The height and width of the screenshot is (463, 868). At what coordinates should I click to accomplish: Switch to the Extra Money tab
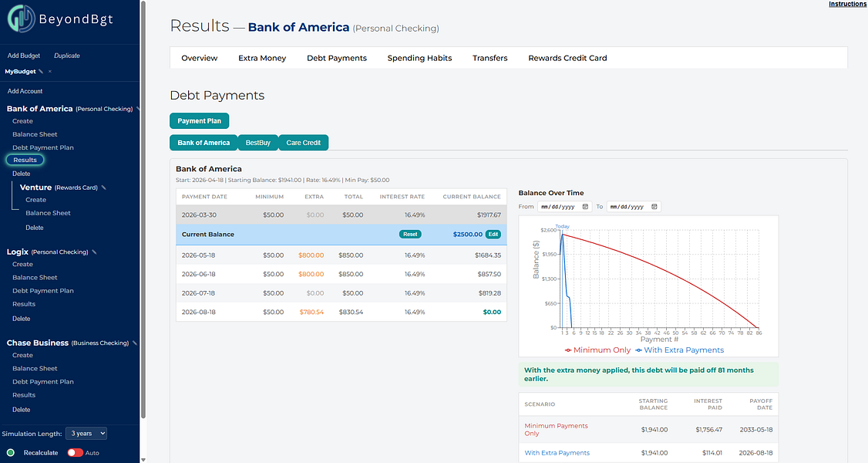click(262, 58)
